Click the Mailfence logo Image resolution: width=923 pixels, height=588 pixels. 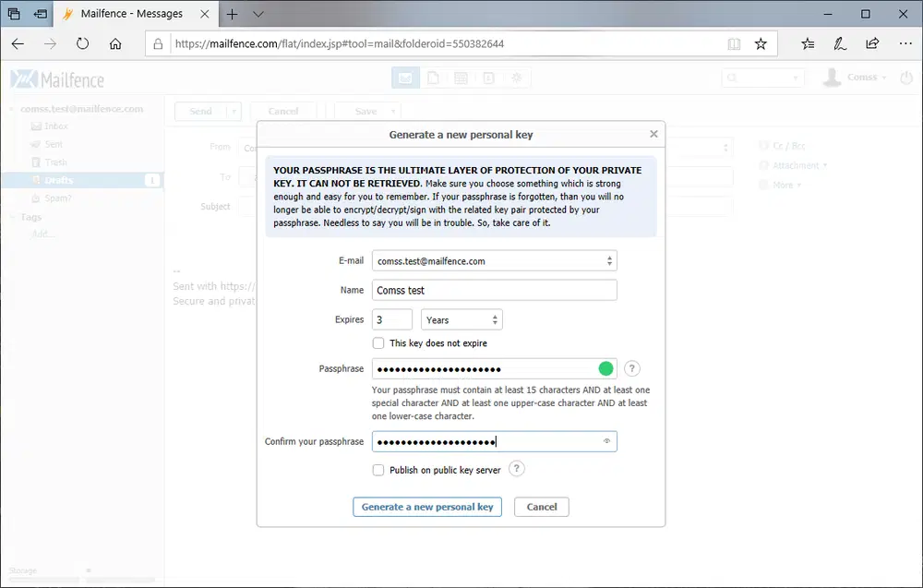point(57,78)
